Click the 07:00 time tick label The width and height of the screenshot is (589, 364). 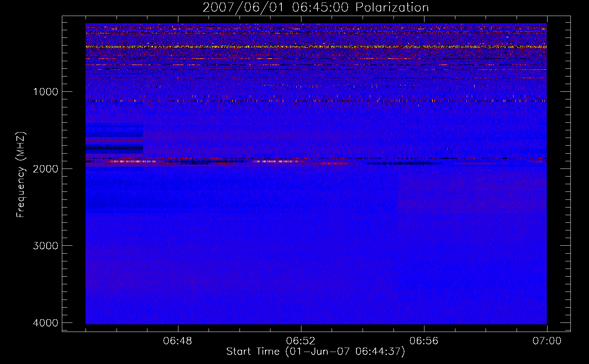(x=547, y=341)
